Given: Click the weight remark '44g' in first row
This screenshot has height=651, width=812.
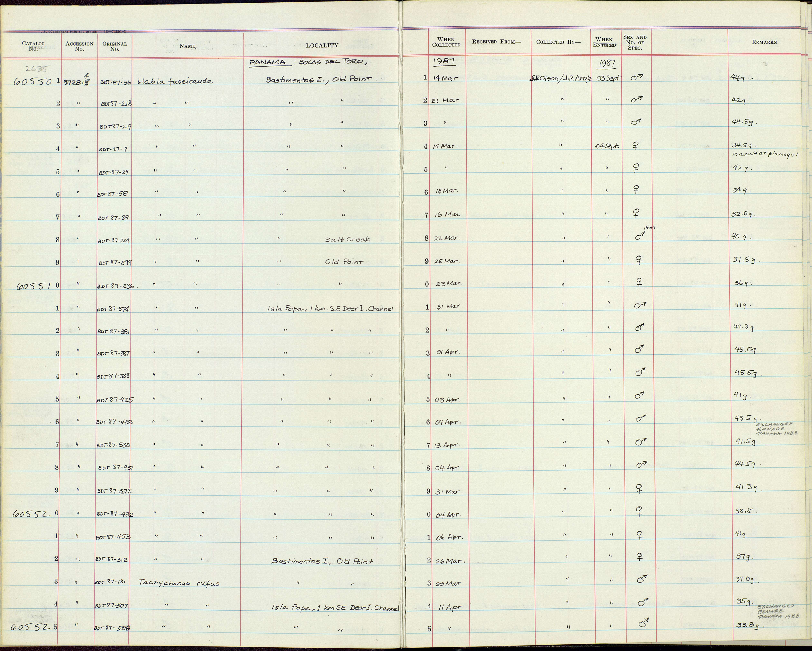Looking at the screenshot, I should click(737, 78).
